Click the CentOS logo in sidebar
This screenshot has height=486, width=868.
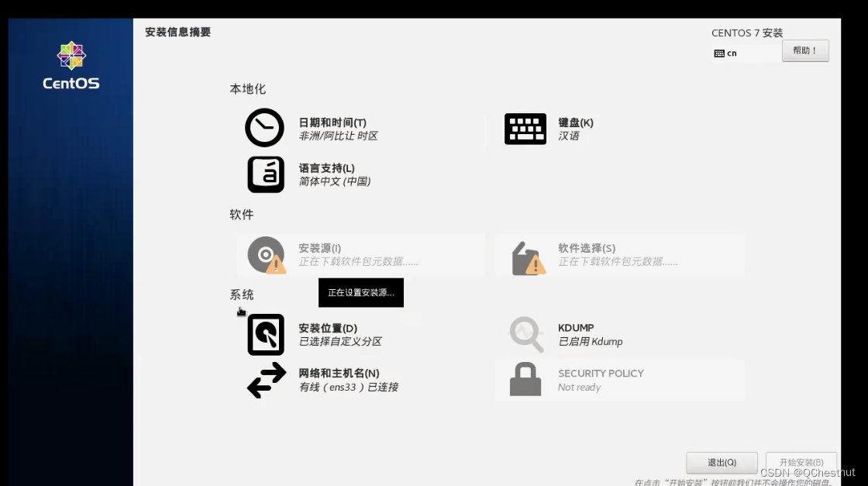click(71, 65)
